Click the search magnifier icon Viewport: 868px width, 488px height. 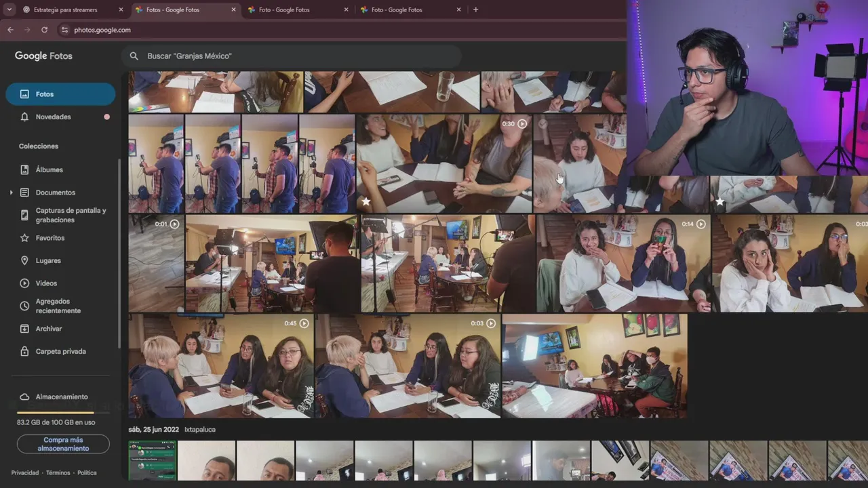point(134,56)
